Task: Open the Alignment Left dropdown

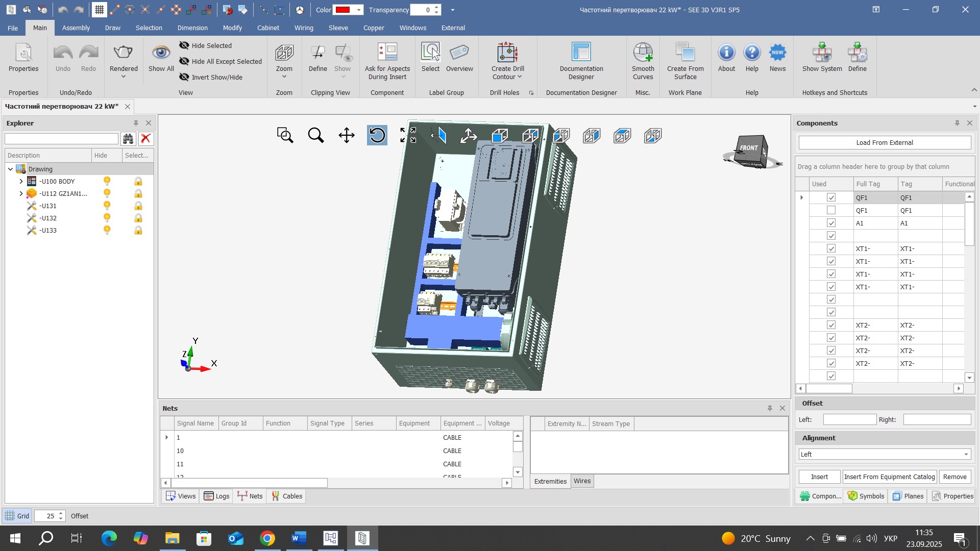Action: pos(966,454)
